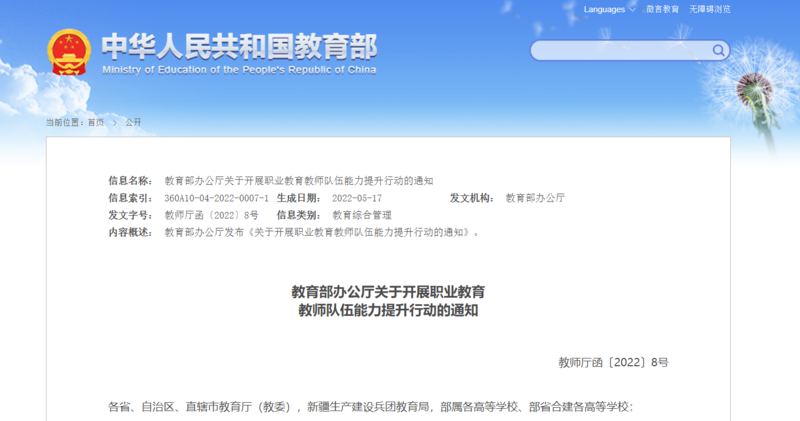
Task: Click the issuing agency value 教育部办公厅
Action: (x=535, y=198)
